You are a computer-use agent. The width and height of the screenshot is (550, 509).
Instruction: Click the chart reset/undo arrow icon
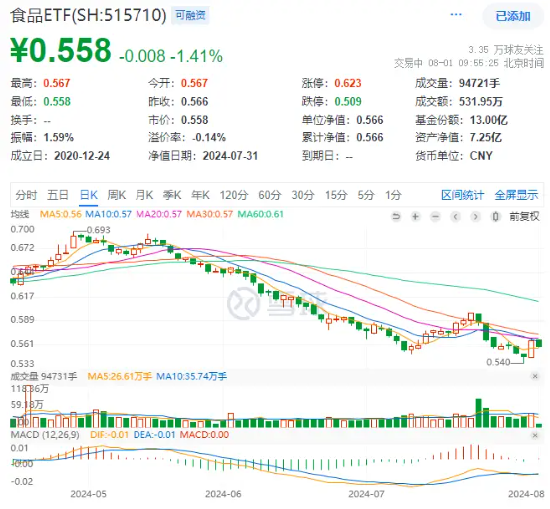[396, 216]
